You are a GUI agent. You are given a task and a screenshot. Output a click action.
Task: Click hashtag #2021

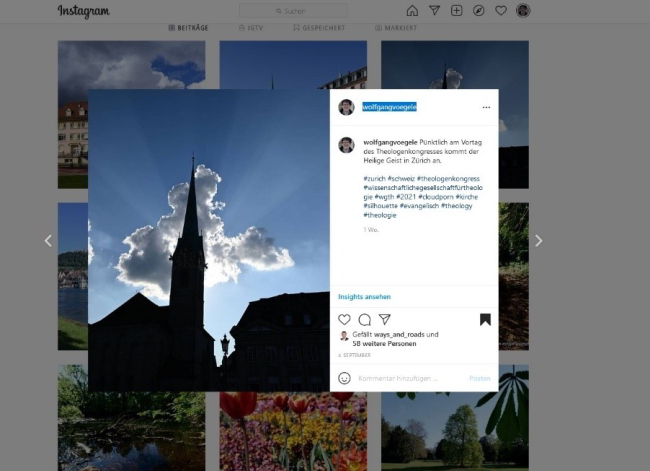(x=406, y=197)
